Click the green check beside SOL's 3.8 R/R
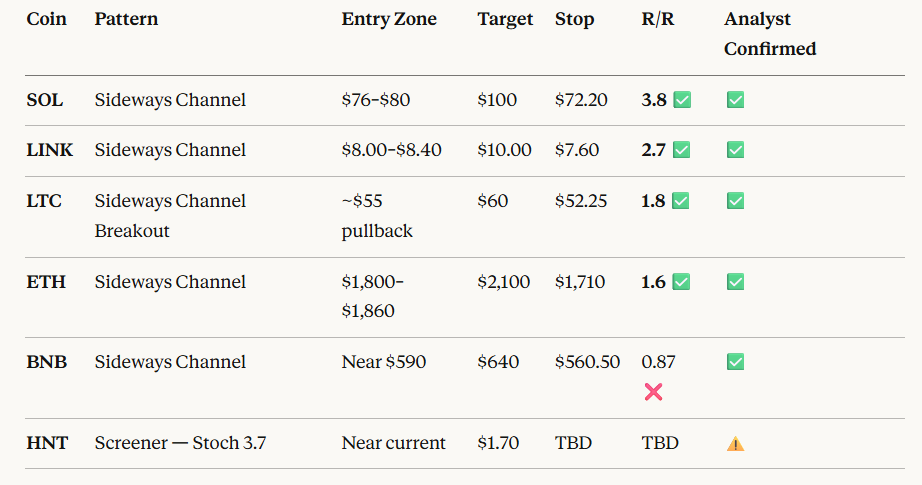The height and width of the screenshot is (485, 922). [682, 100]
